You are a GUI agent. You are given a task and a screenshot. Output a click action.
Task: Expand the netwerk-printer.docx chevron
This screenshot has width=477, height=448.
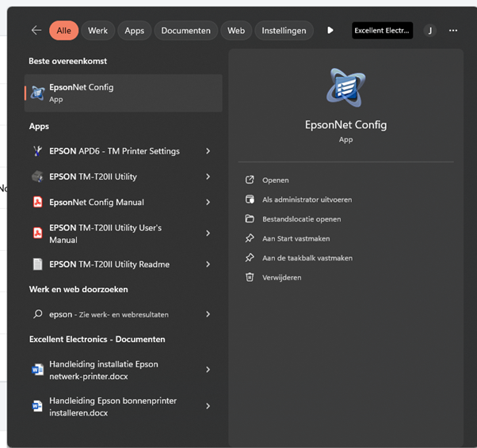click(x=208, y=370)
